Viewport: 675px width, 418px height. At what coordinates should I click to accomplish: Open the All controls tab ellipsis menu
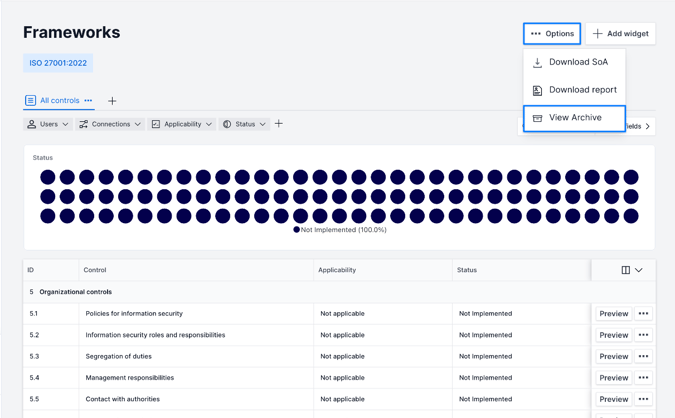click(89, 101)
